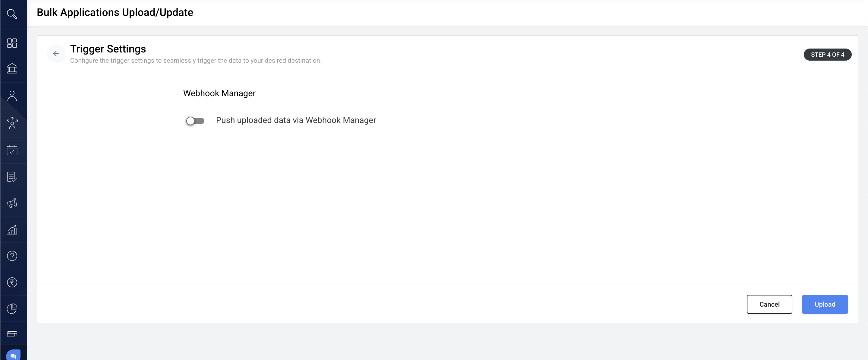
Task: Open the megaphone campaigns icon
Action: coord(12,203)
